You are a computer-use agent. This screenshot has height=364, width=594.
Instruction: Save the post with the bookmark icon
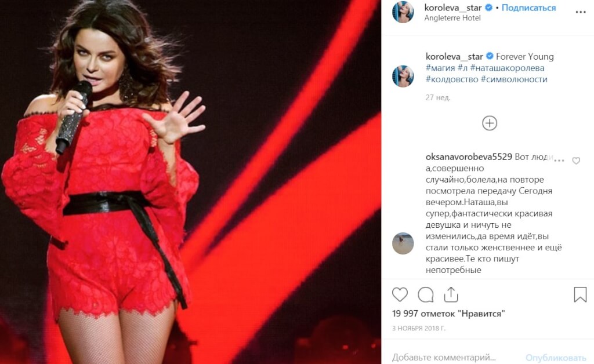click(580, 294)
